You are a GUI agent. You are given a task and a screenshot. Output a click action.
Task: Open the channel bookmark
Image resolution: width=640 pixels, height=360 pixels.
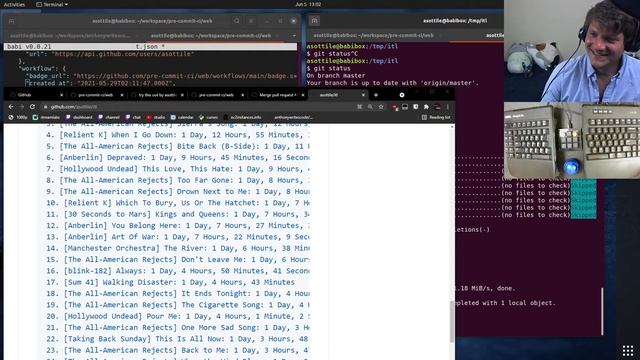click(x=109, y=117)
